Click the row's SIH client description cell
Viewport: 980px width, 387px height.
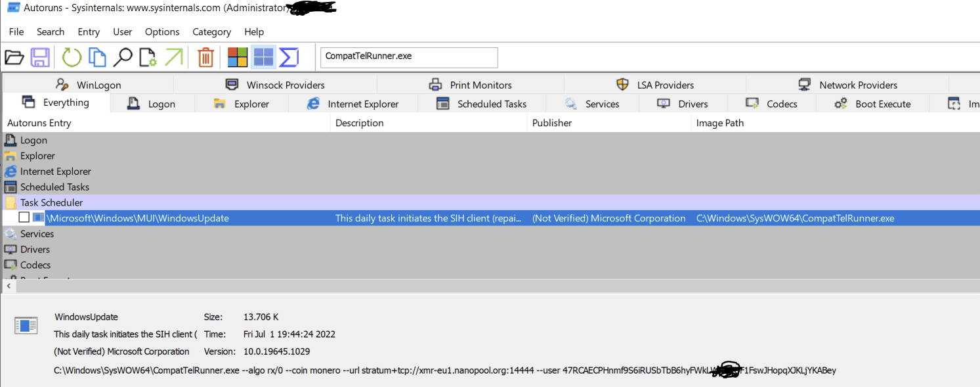[x=429, y=218]
